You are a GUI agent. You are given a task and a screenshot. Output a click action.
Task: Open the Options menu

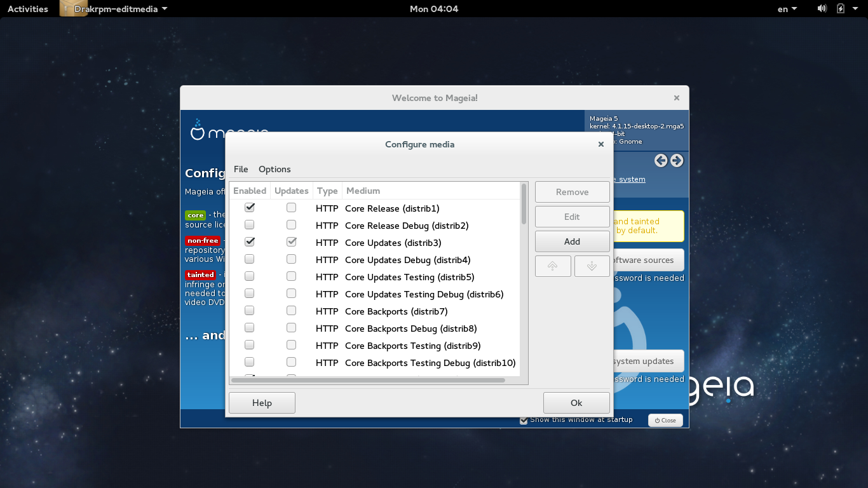[x=275, y=169]
